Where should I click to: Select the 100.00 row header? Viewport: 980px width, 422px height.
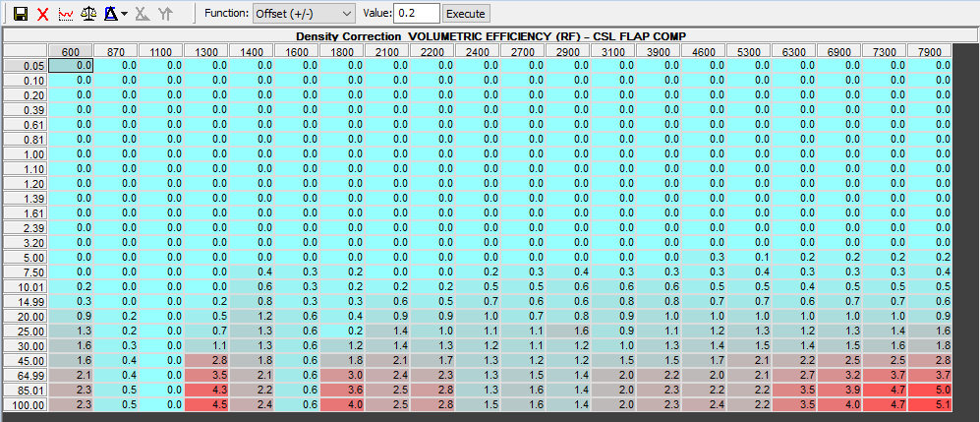26,405
